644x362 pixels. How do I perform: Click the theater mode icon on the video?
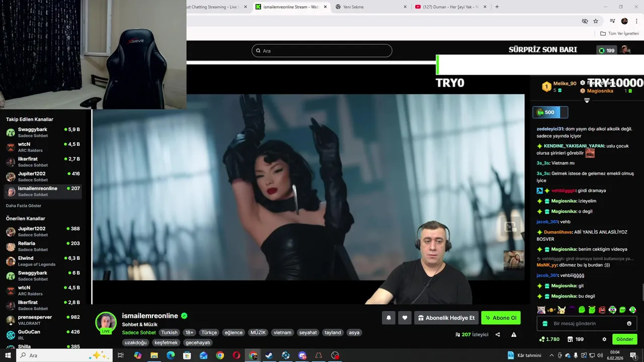(x=510, y=227)
